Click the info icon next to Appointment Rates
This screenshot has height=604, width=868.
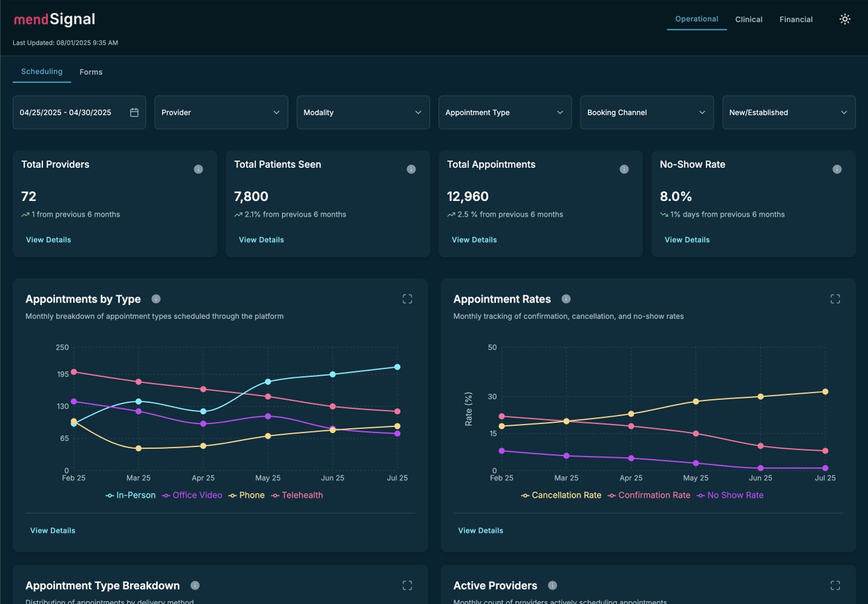[566, 299]
